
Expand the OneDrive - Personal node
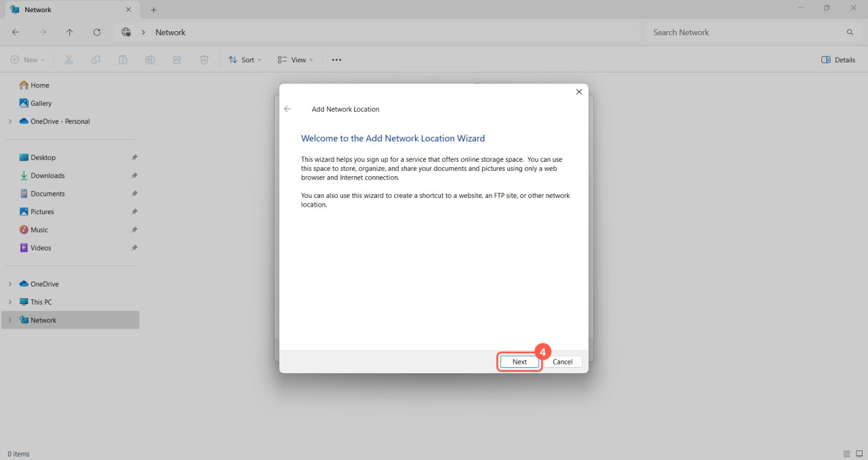[x=9, y=121]
